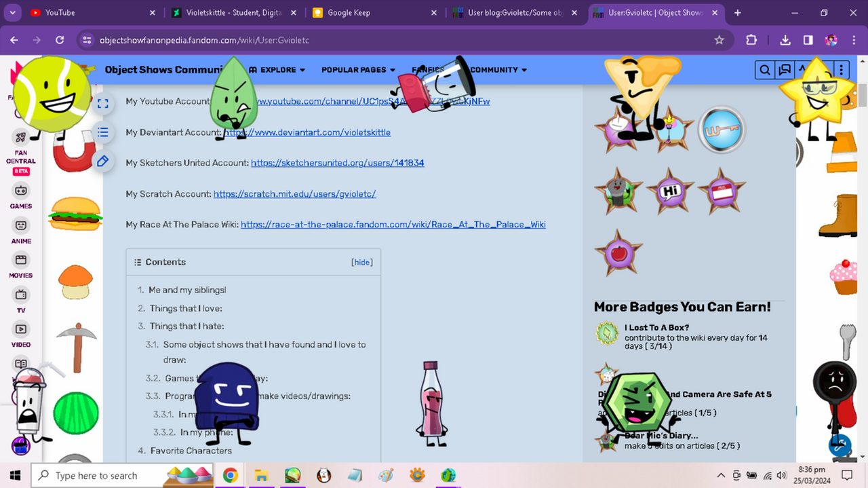This screenshot has width=868, height=488.
Task: Open the Deviantart violetskittle link
Action: (307, 132)
